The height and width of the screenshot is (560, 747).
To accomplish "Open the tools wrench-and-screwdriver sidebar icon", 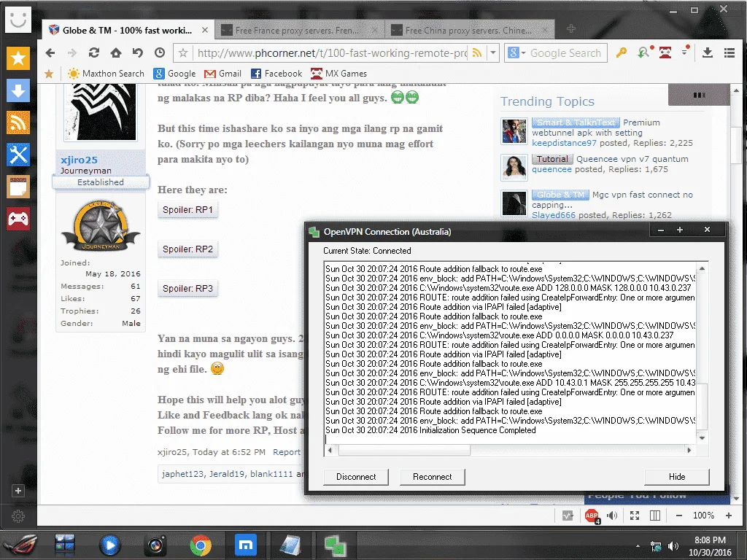I will (18, 155).
